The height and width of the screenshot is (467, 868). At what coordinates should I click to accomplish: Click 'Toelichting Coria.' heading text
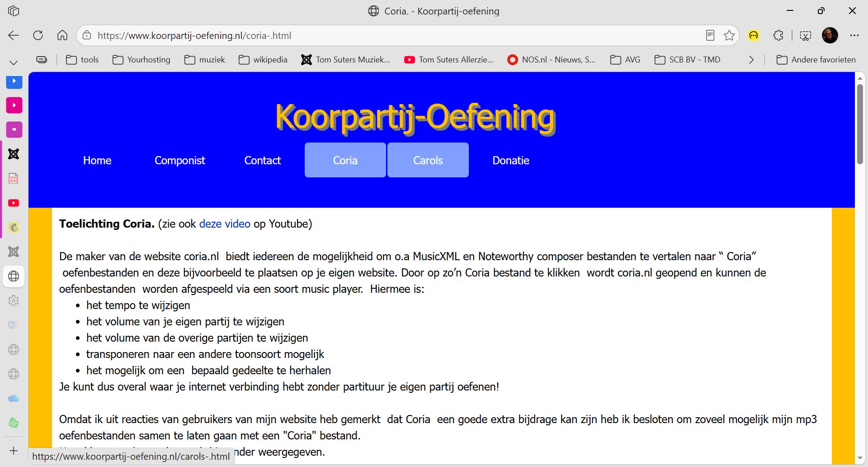[x=107, y=224]
